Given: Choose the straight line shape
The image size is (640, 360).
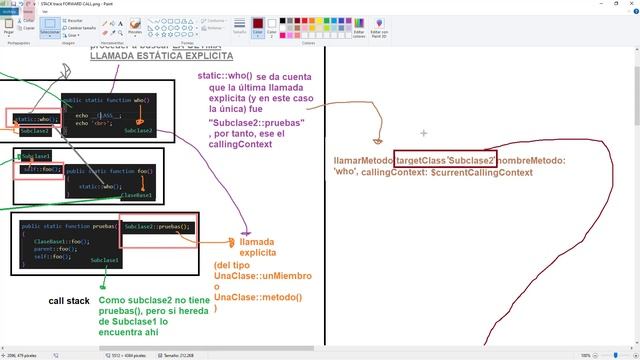Looking at the screenshot, I should pos(150,21).
